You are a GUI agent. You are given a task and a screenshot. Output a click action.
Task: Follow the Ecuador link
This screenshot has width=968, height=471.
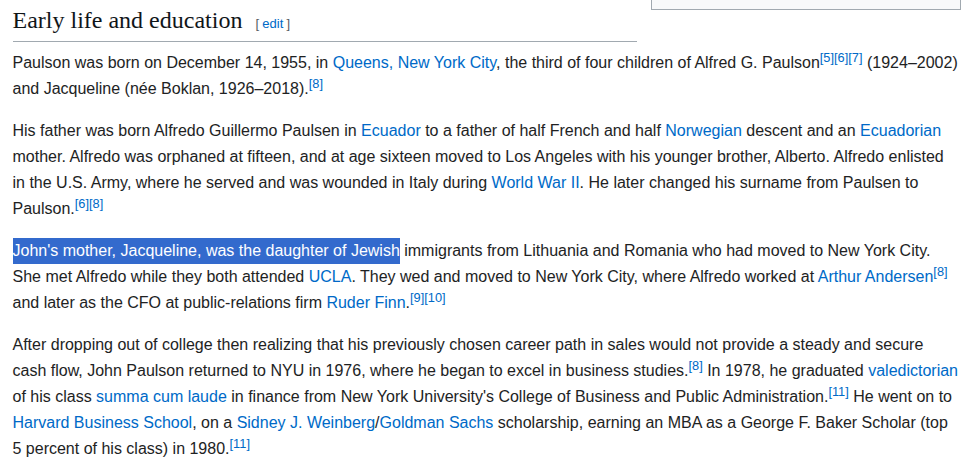click(391, 130)
